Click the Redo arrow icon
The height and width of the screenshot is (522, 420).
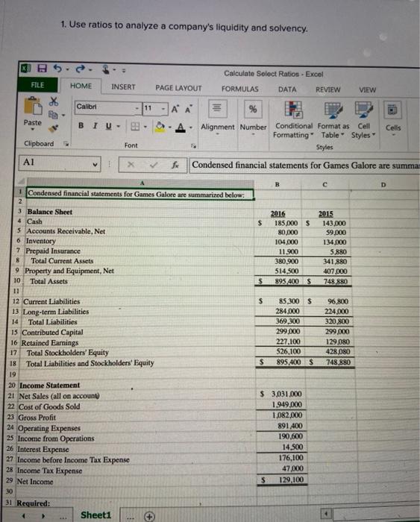(x=81, y=69)
